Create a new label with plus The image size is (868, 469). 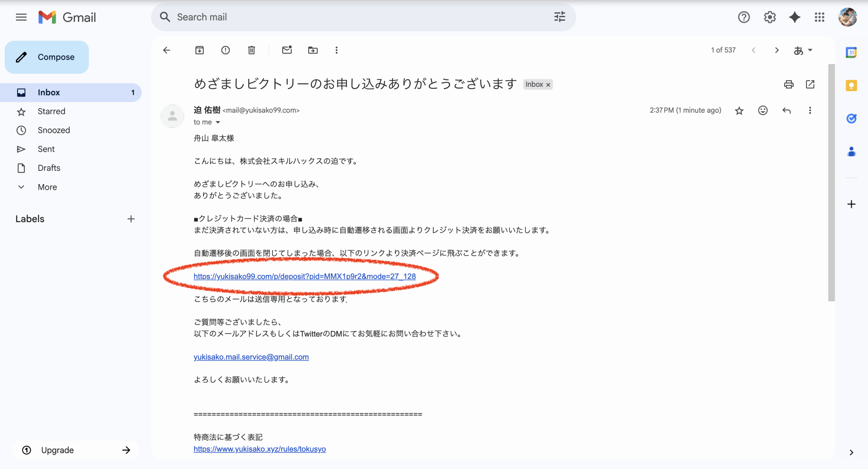click(131, 219)
